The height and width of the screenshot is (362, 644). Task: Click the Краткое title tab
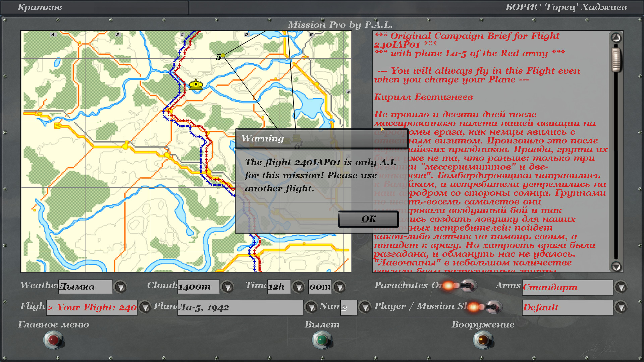click(x=40, y=7)
